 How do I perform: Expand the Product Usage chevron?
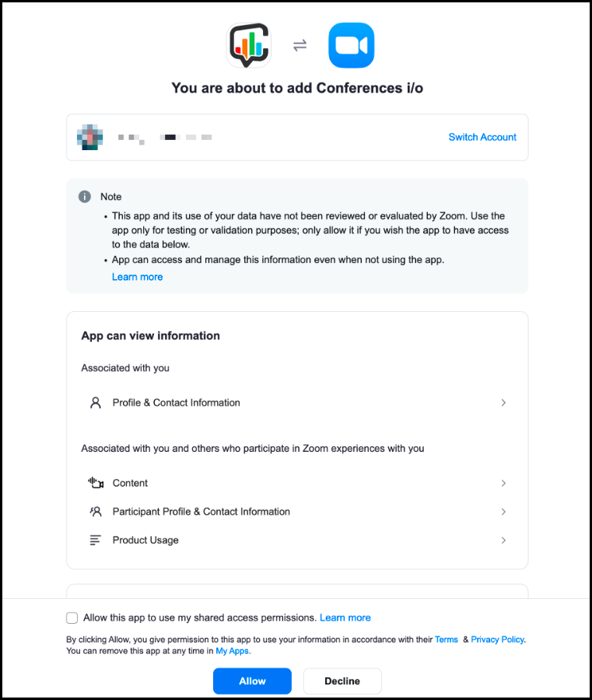click(503, 541)
